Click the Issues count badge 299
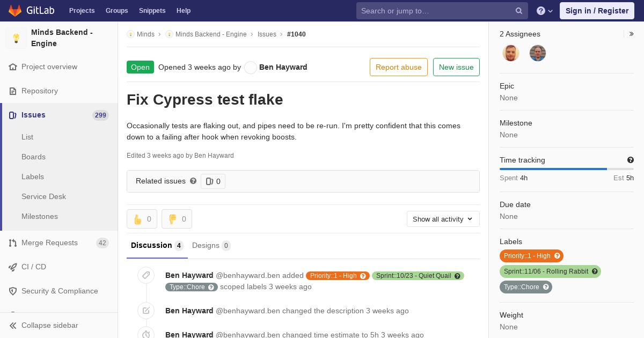644x338 pixels. (x=100, y=115)
